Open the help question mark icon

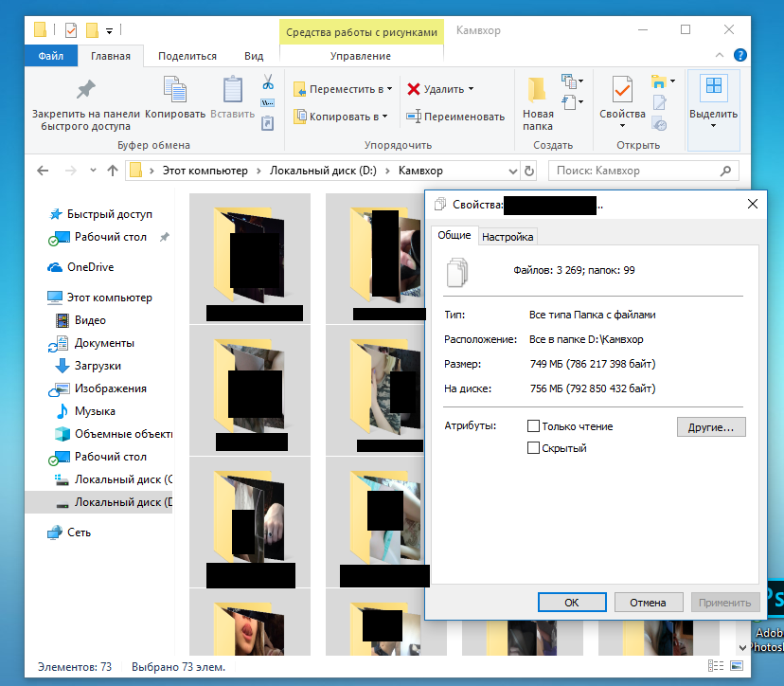pos(740,55)
